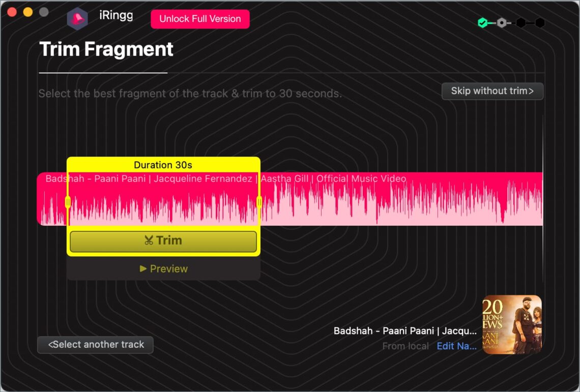Click the iRingg bell logo icon

point(77,19)
